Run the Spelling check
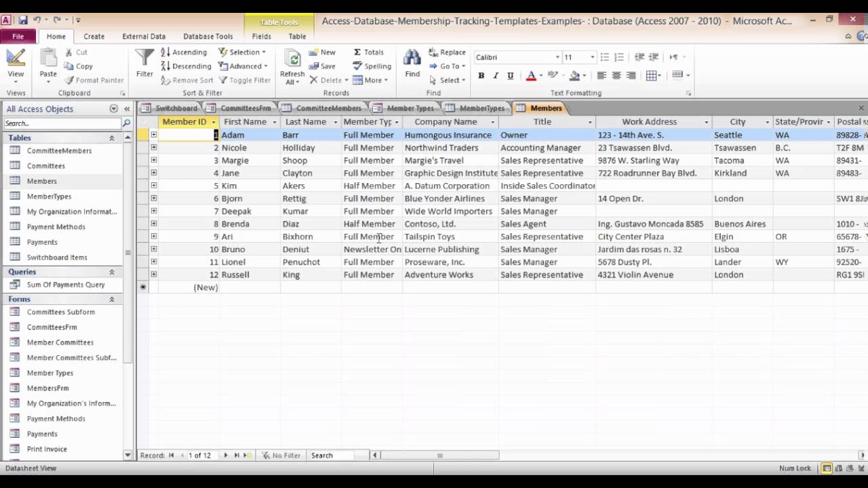This screenshot has height=488, width=868. [x=372, y=66]
